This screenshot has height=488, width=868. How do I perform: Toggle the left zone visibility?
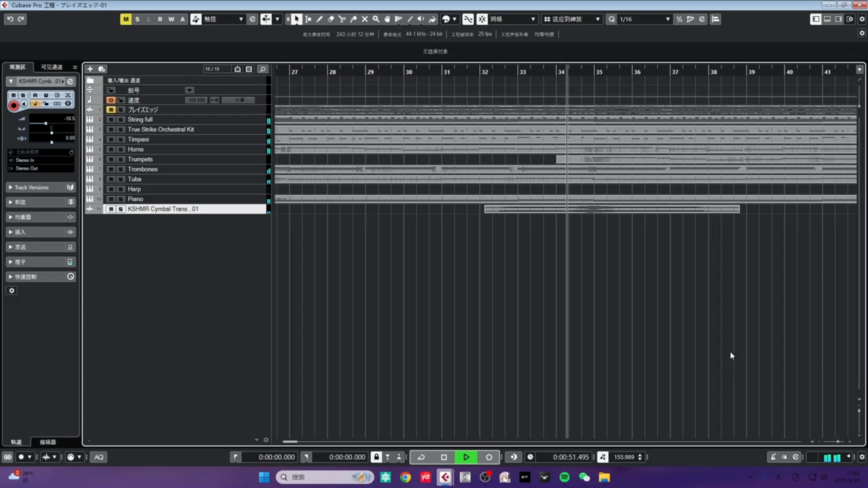click(x=816, y=19)
